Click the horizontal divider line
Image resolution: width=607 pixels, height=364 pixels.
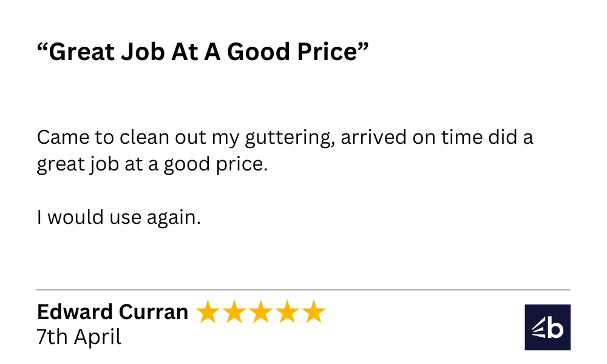pyautogui.click(x=303, y=289)
